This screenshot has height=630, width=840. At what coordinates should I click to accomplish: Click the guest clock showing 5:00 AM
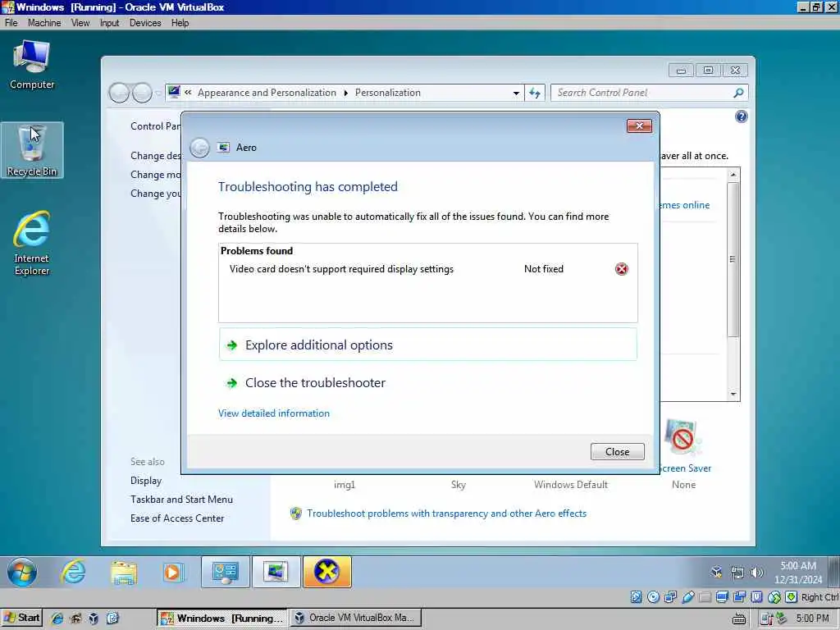click(797, 573)
